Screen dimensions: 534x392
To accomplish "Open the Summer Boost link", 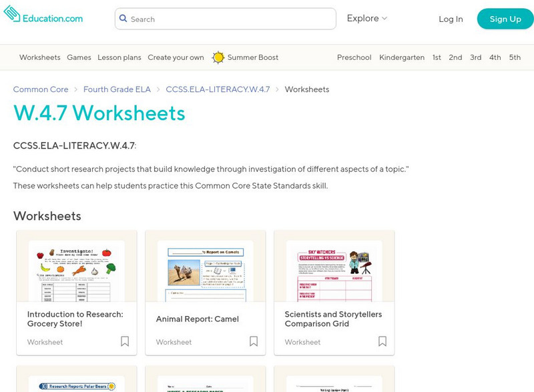I will point(253,57).
